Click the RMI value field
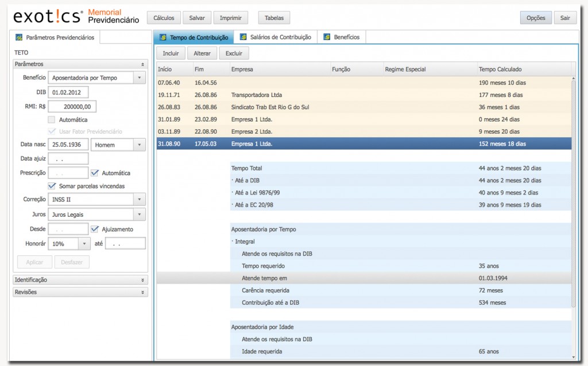The height and width of the screenshot is (366, 588). click(72, 106)
